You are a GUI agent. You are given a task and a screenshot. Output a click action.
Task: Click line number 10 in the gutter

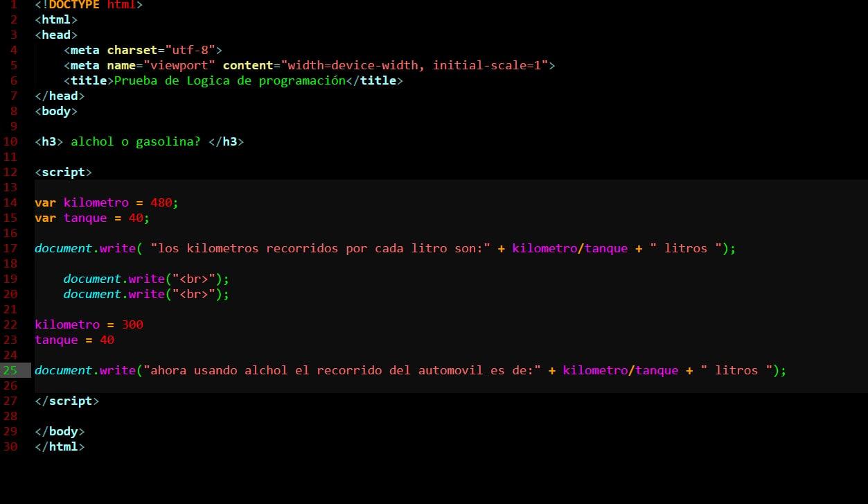tap(10, 141)
